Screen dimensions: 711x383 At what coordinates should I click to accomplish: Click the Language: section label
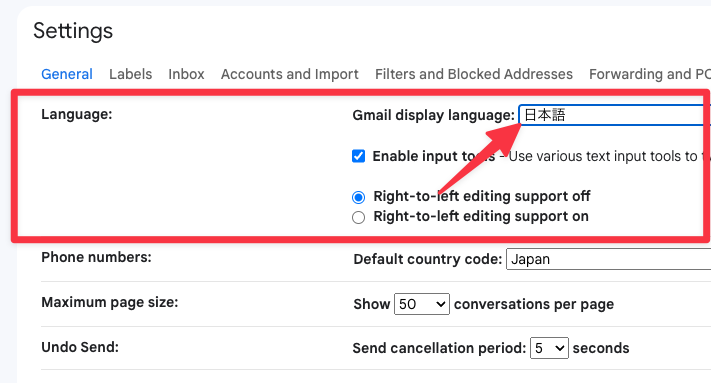pyautogui.click(x=77, y=114)
